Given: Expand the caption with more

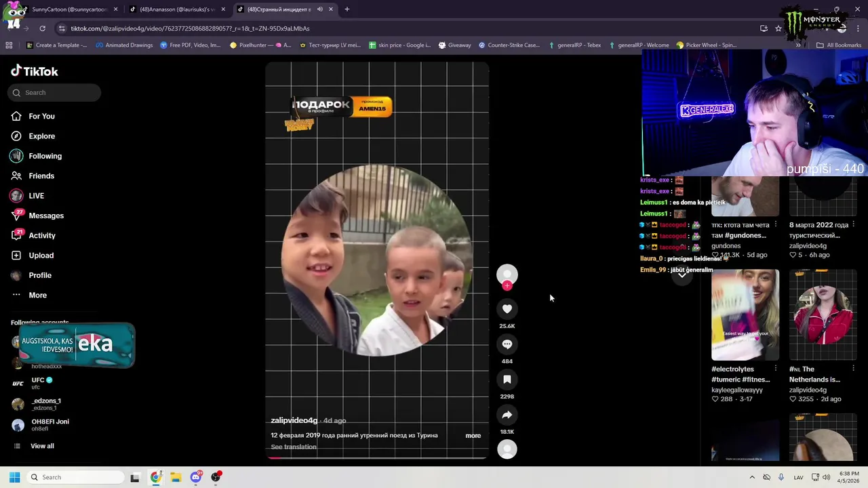Looking at the screenshot, I should tap(473, 436).
